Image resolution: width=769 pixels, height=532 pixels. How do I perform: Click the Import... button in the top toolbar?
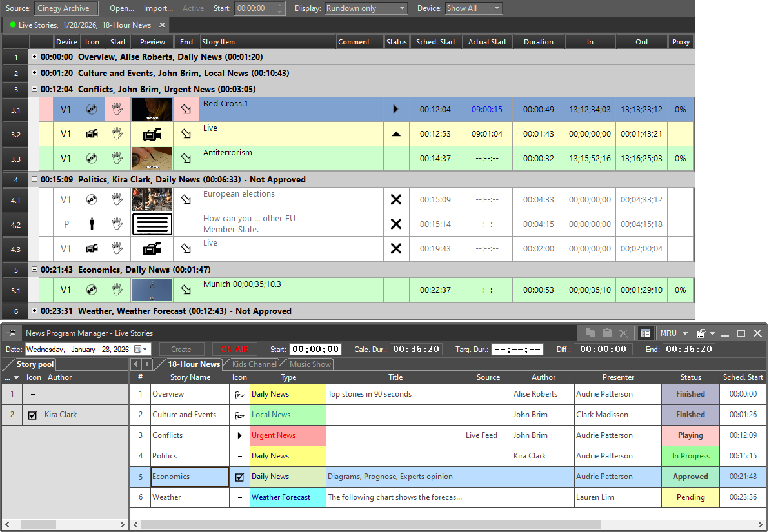click(158, 8)
